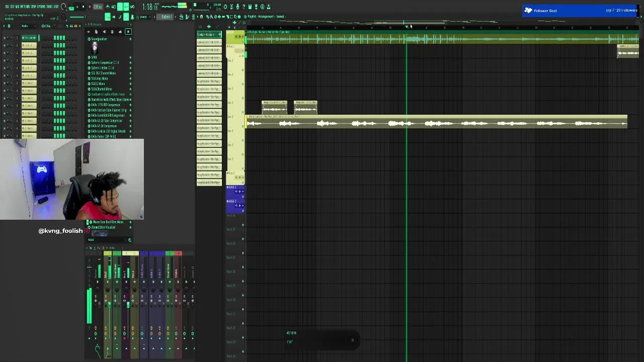Select the STORM mixer track
The height and width of the screenshot is (362, 644).
pos(177,273)
